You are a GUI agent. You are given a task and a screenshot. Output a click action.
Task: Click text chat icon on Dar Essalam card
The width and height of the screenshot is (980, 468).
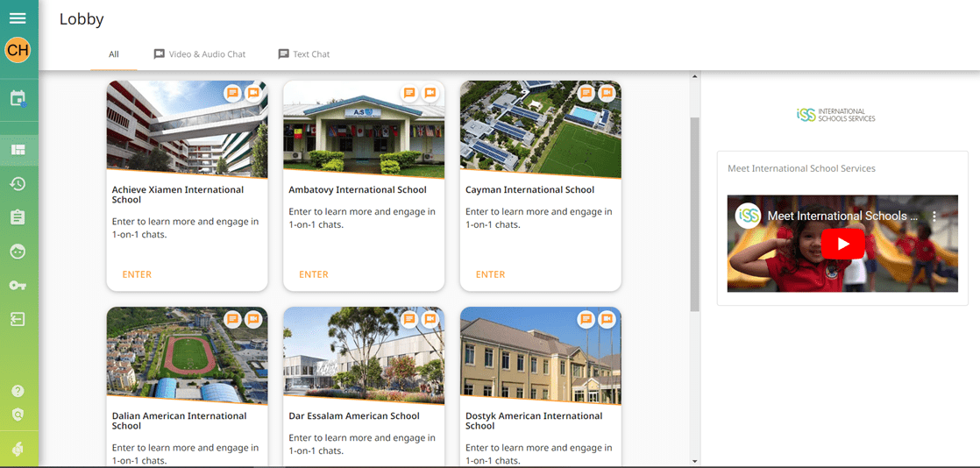[409, 319]
